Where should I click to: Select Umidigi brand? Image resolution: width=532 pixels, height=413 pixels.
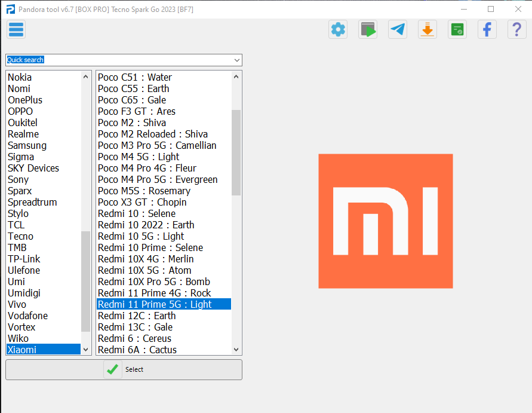pos(44,293)
